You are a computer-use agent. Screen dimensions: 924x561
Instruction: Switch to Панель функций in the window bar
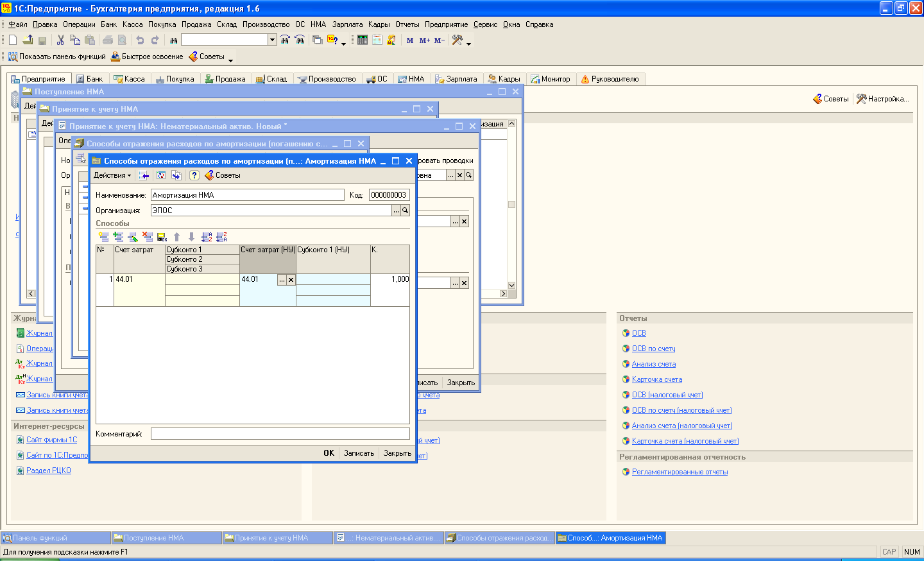(x=56, y=538)
